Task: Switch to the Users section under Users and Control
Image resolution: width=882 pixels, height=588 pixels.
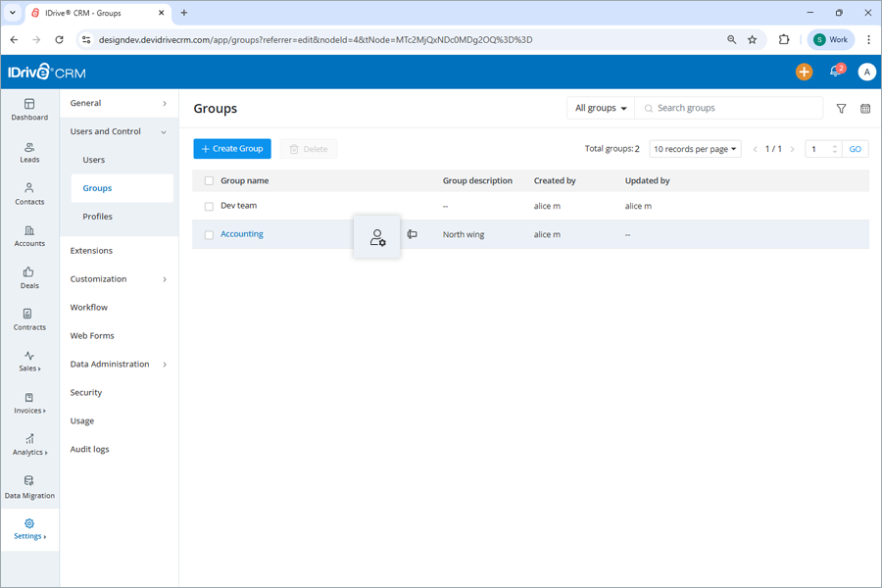Action: pyautogui.click(x=94, y=159)
